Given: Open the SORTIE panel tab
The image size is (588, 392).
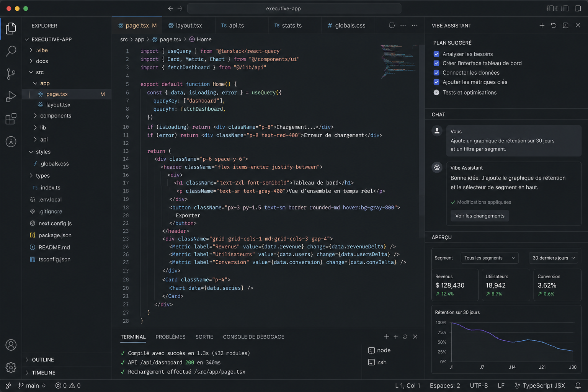Looking at the screenshot, I should click(x=204, y=337).
